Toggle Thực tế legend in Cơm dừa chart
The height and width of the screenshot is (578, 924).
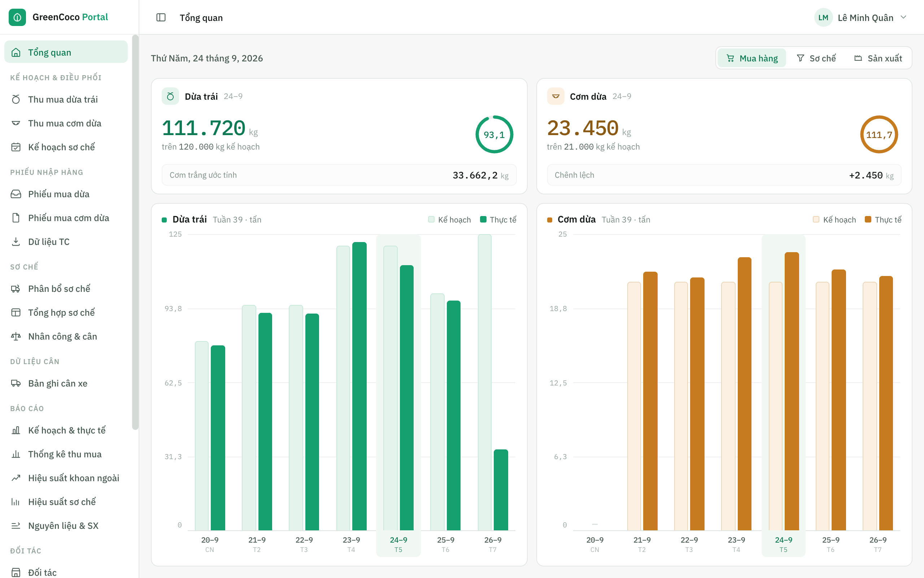pyautogui.click(x=883, y=219)
